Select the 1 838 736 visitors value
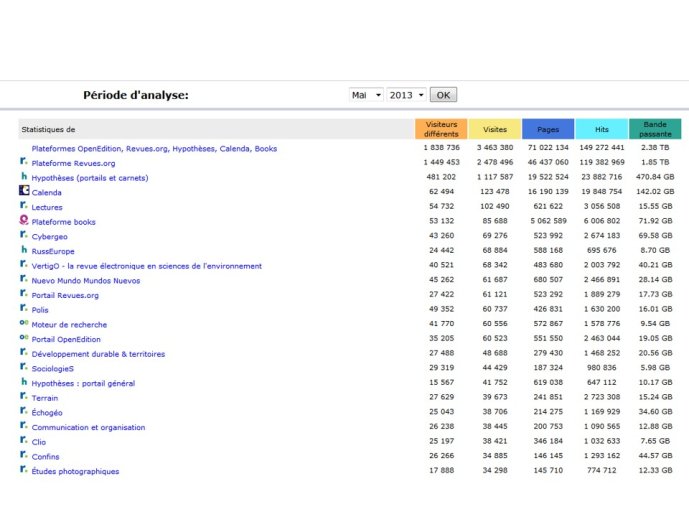The height and width of the screenshot is (517, 689). pyautogui.click(x=441, y=148)
